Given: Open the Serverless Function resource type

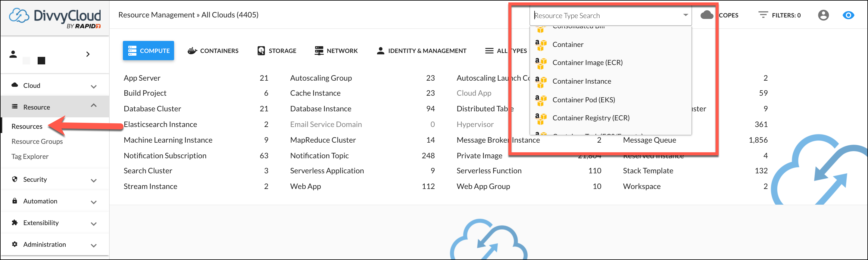Looking at the screenshot, I should pos(489,171).
